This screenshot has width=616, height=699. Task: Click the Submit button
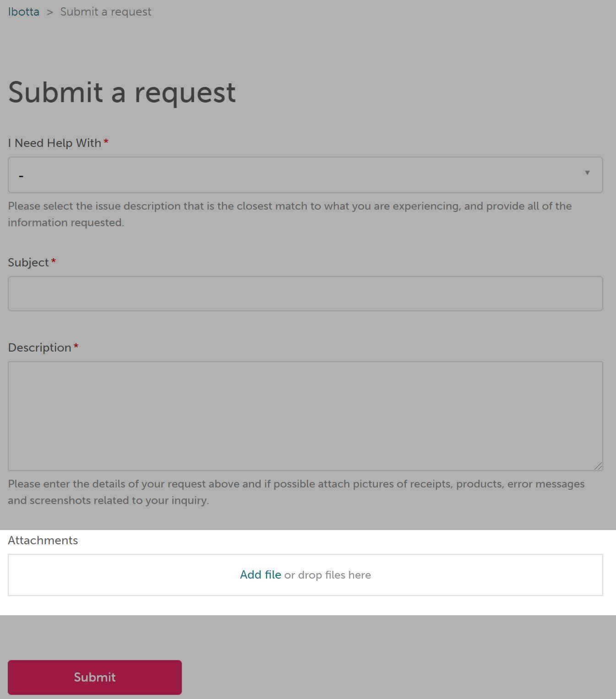pyautogui.click(x=95, y=677)
